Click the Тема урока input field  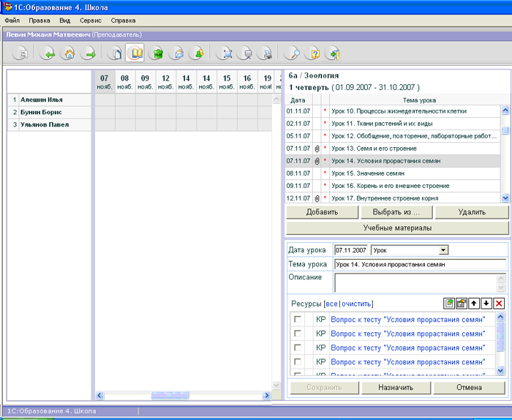pyautogui.click(x=421, y=264)
